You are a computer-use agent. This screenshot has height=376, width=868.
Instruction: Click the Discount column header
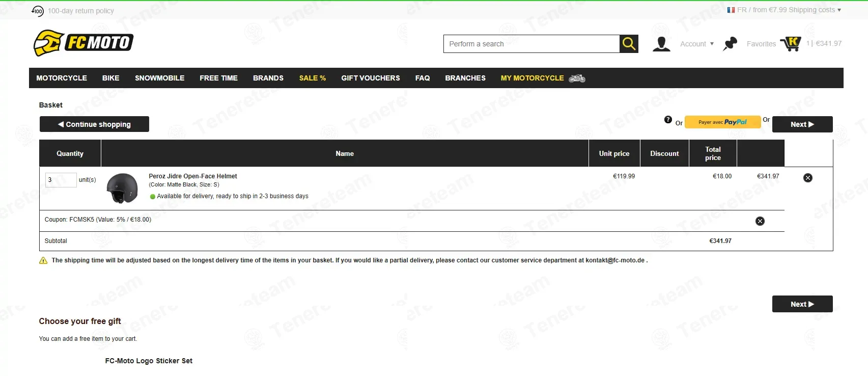coord(664,153)
